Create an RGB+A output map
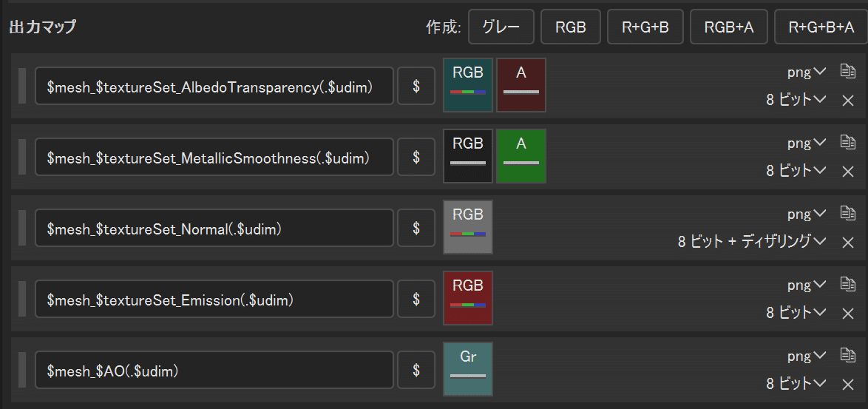The image size is (868, 409). tap(728, 27)
